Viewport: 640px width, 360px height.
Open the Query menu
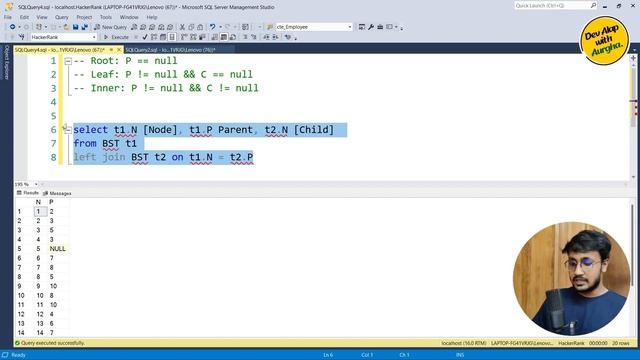62,17
